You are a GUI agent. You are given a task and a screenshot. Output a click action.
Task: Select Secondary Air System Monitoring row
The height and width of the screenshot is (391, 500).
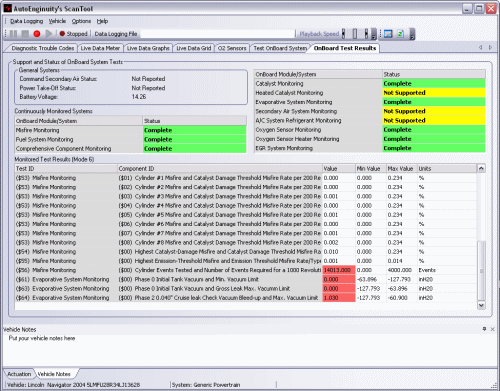tap(370, 111)
